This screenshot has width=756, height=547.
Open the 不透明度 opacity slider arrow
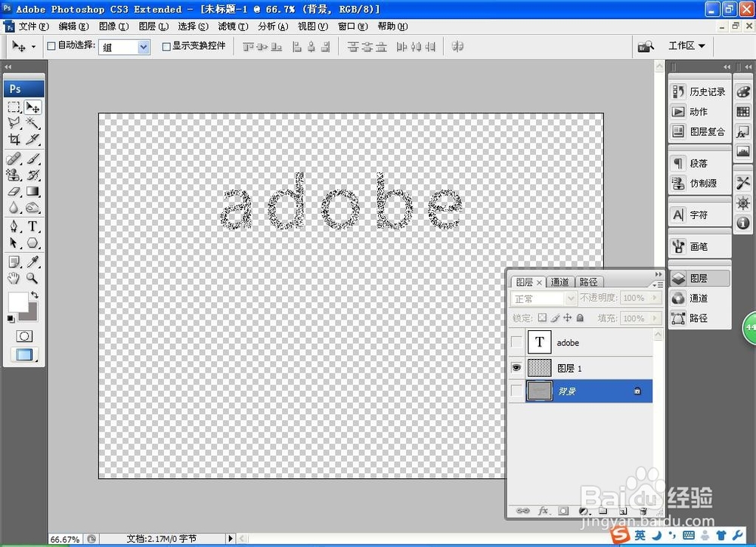pyautogui.click(x=655, y=298)
